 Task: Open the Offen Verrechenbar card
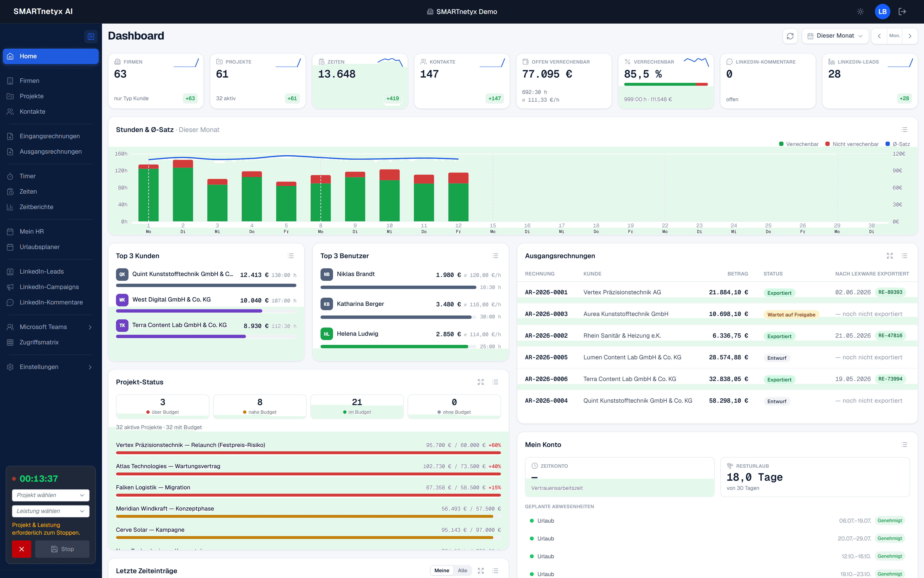564,81
